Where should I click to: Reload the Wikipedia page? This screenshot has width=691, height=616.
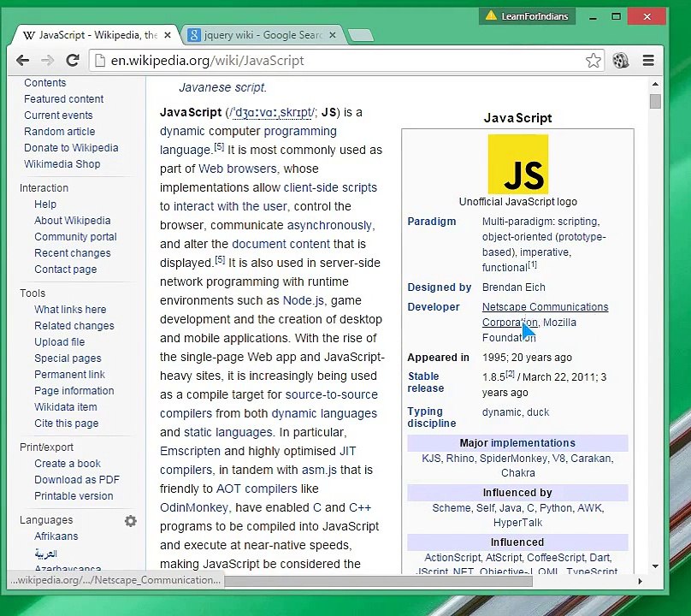(x=73, y=61)
